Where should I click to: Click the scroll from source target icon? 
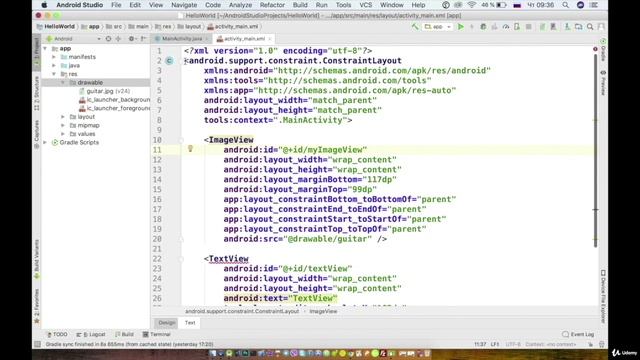(108, 39)
